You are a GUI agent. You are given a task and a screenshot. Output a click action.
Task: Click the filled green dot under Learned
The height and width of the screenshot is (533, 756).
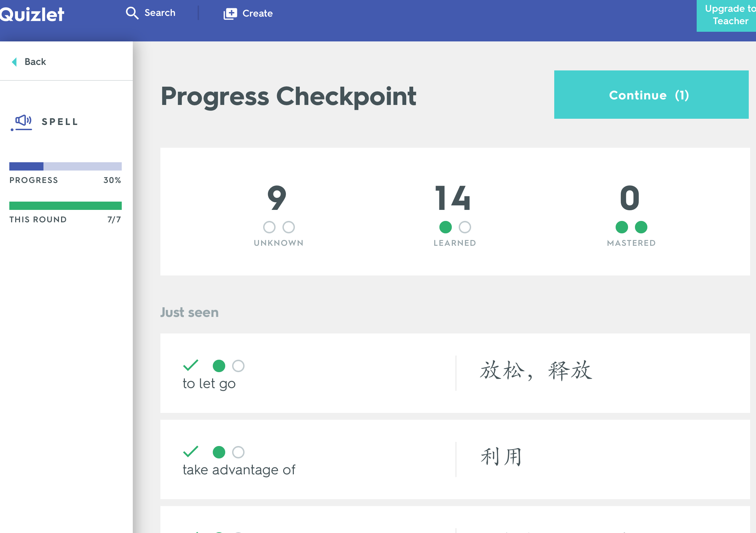tap(446, 227)
